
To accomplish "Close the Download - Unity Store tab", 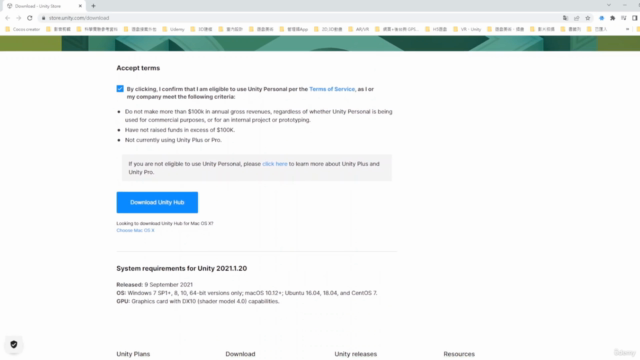I will [80, 6].
